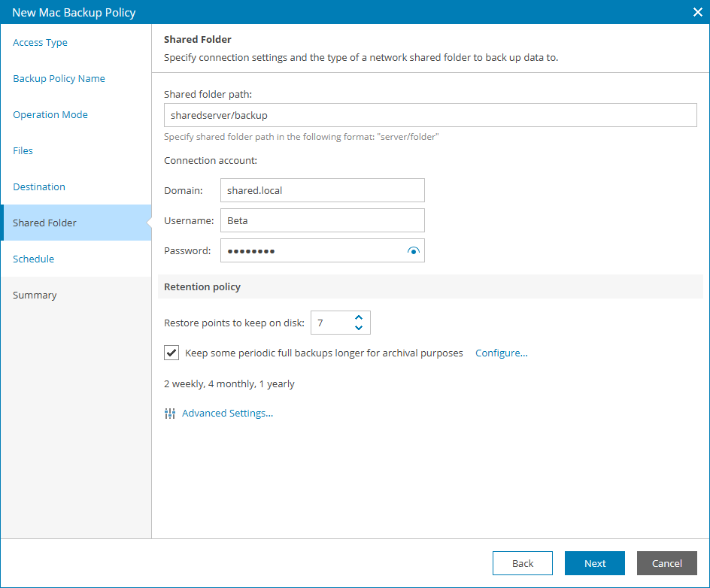The width and height of the screenshot is (710, 588).
Task: Click the up arrow on restore points spinner
Action: pos(359,317)
